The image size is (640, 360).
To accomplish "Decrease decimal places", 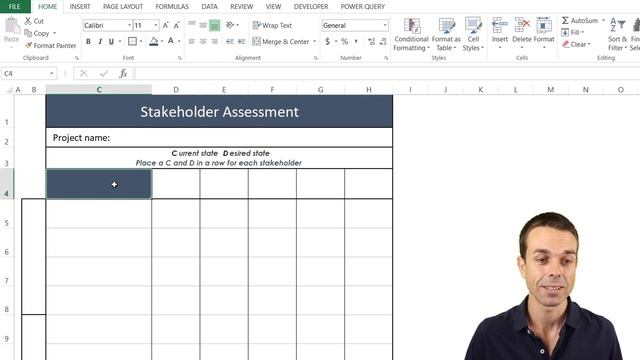I will 383,41.
